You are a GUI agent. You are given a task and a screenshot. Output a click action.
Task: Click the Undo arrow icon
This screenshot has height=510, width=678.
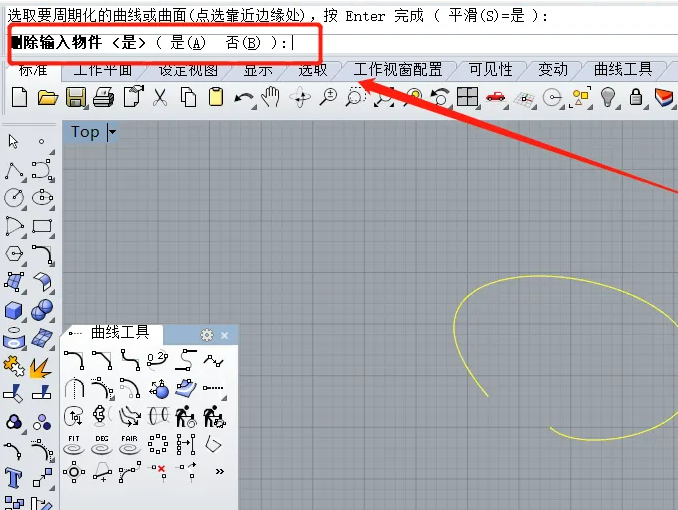point(243,99)
